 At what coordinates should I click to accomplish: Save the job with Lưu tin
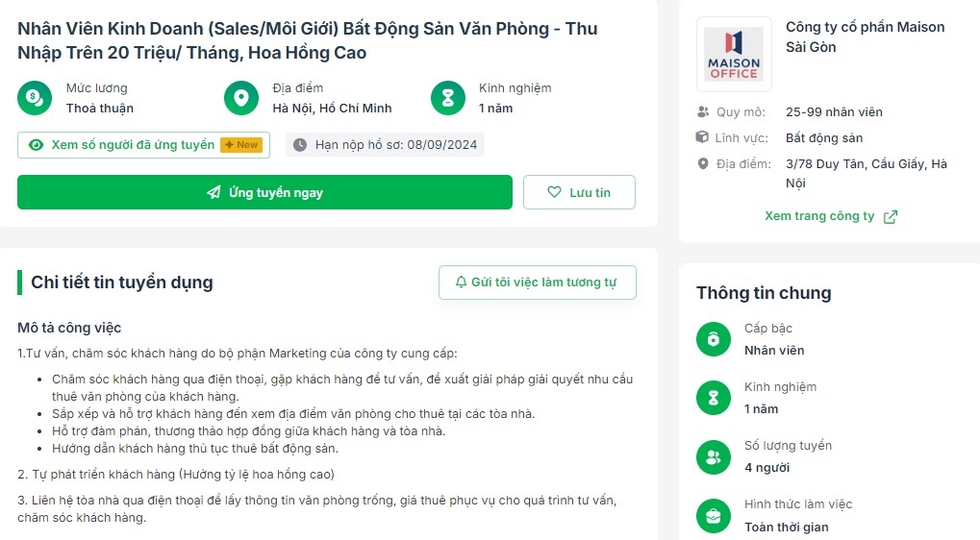[x=579, y=192]
